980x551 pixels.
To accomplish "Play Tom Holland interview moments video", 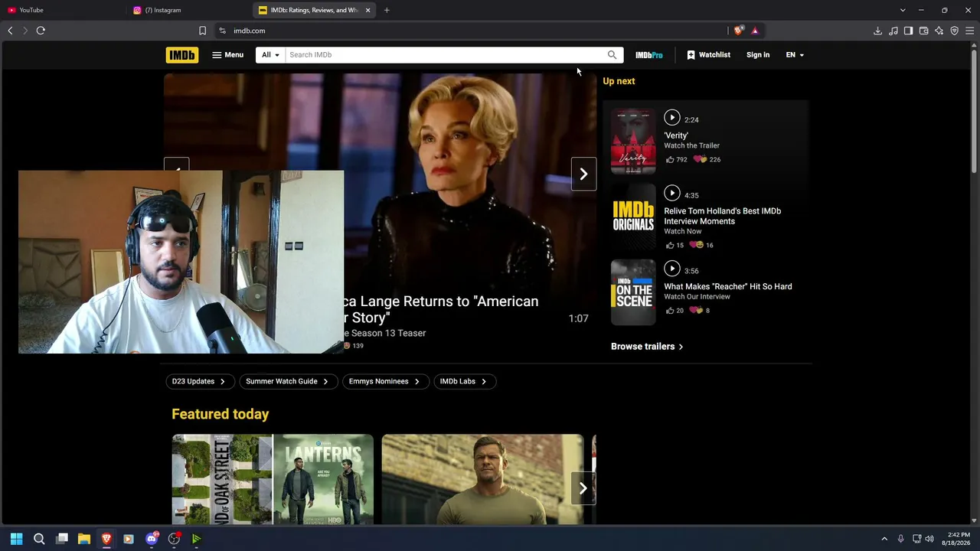I will click(x=671, y=194).
